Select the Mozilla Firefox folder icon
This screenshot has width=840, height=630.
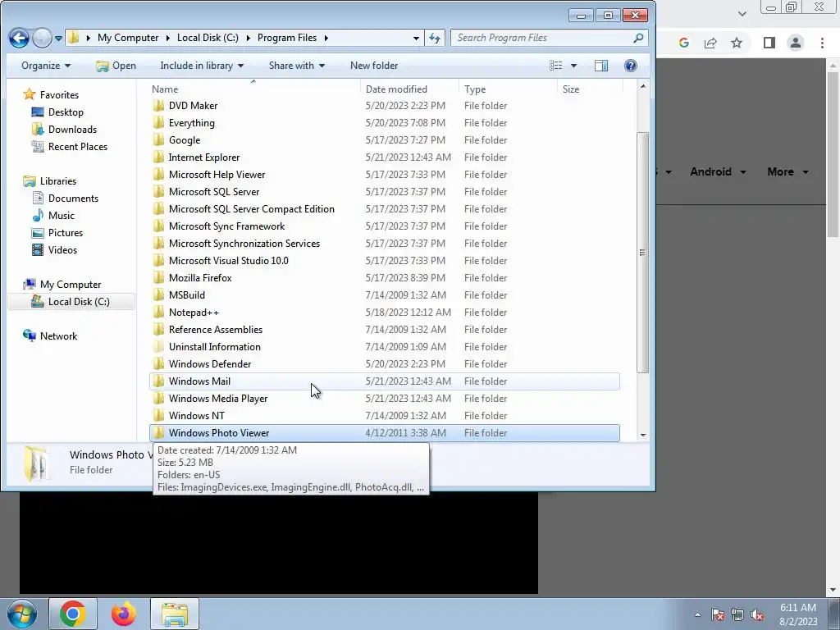158,277
